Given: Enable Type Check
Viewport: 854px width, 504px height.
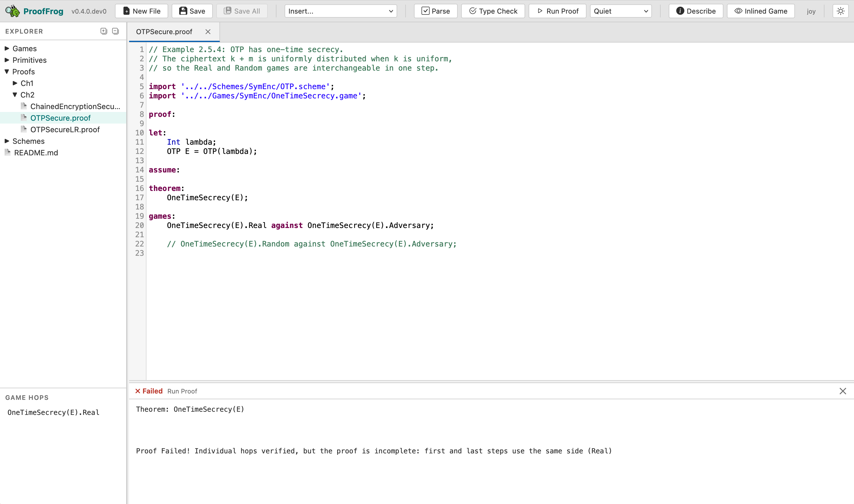Looking at the screenshot, I should click(x=473, y=11).
